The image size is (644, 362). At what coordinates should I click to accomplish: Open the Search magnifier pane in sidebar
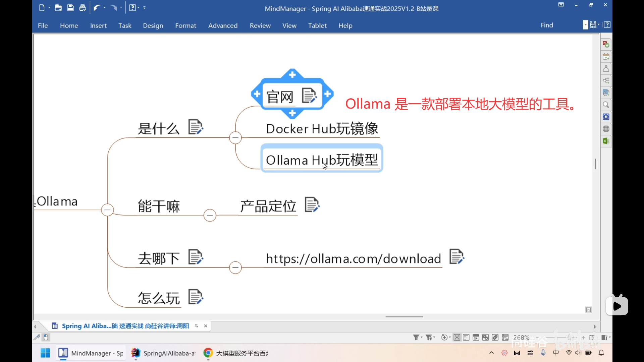click(606, 105)
